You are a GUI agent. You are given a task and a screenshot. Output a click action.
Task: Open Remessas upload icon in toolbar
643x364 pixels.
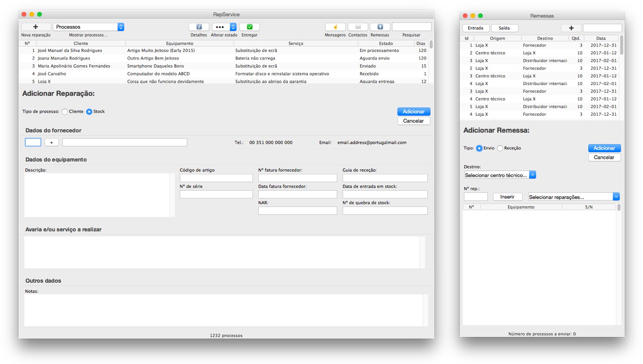tap(380, 27)
